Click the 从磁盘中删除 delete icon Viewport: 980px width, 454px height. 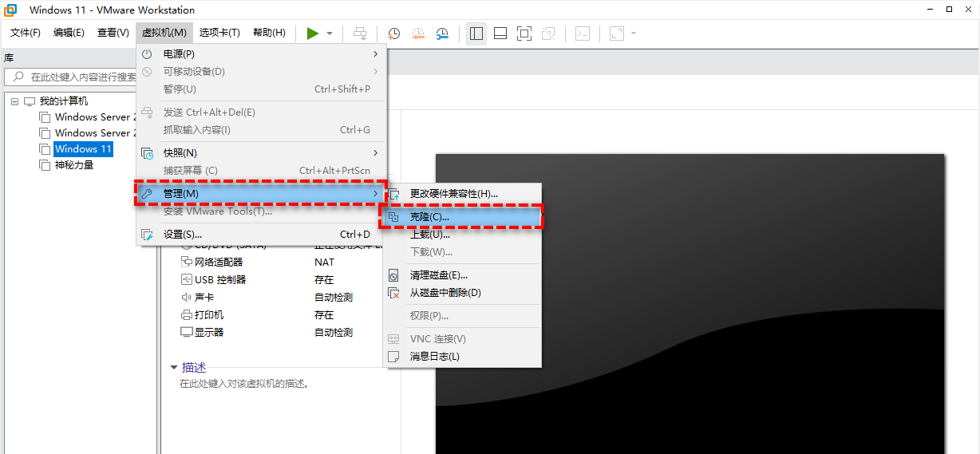coord(393,293)
